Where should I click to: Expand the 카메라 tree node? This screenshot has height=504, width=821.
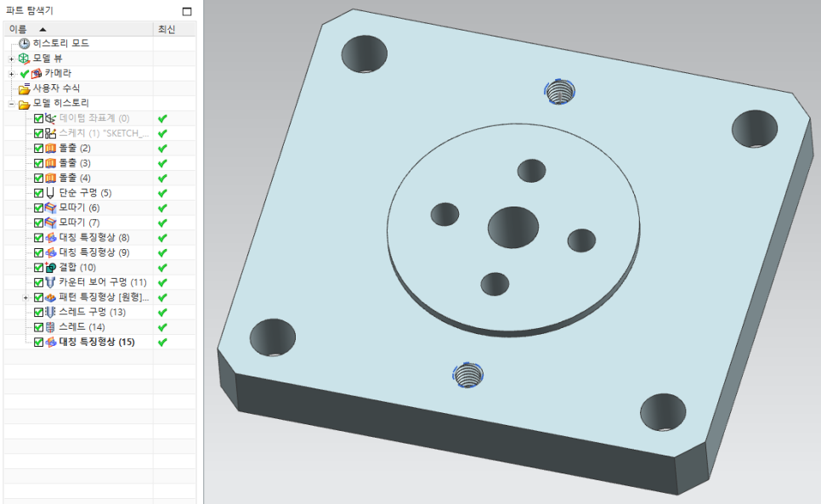click(12, 74)
